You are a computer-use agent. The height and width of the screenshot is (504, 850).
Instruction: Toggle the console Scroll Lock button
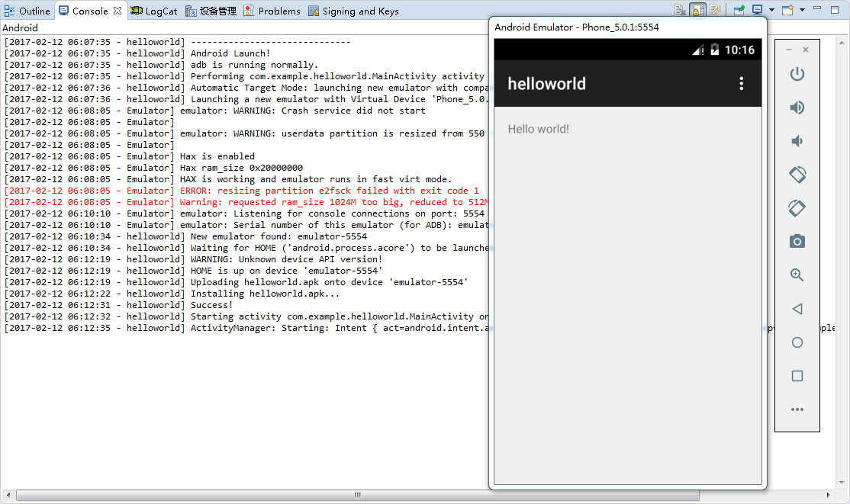pyautogui.click(x=698, y=10)
